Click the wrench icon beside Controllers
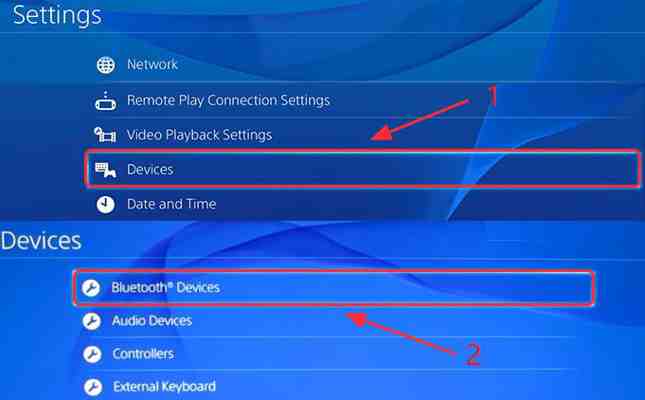Screen dimensions: 645x400 pos(92,354)
